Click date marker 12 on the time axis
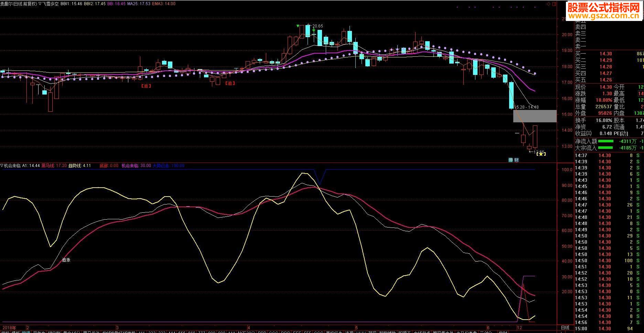Image resolution: width=644 pixels, height=333 pixels. click(x=519, y=328)
